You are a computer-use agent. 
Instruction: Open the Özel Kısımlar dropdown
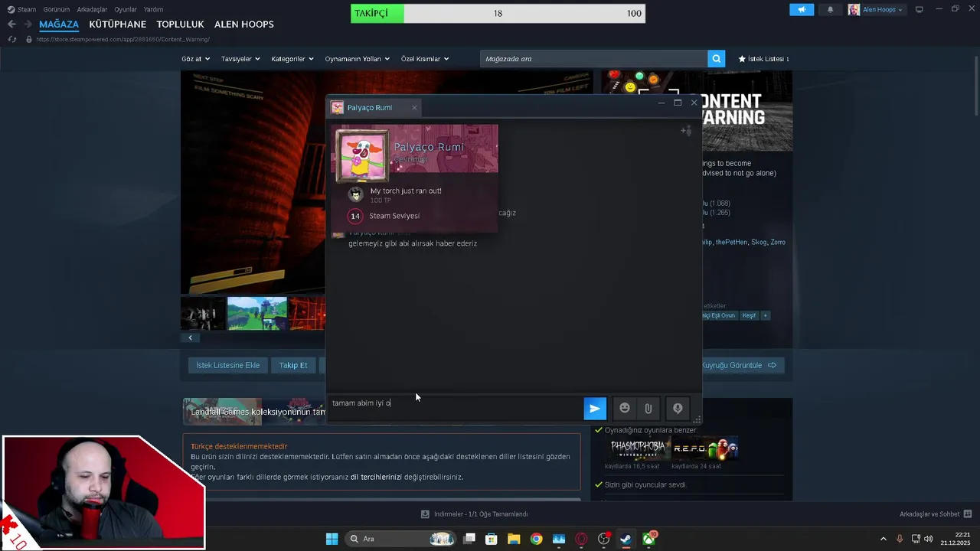pyautogui.click(x=425, y=59)
